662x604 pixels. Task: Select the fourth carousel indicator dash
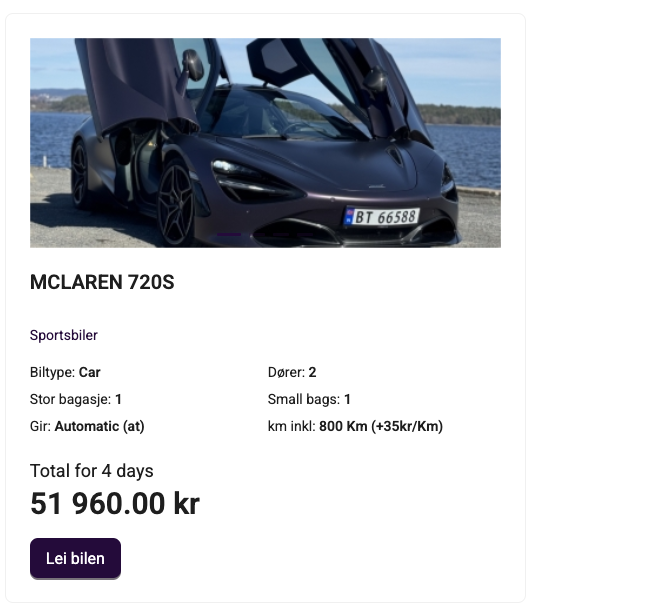pyautogui.click(x=305, y=234)
